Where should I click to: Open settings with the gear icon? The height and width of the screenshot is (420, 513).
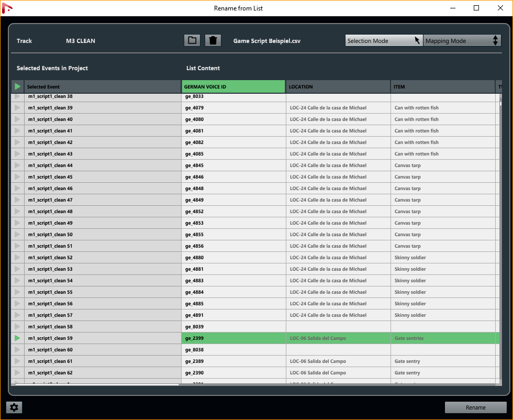[14, 407]
